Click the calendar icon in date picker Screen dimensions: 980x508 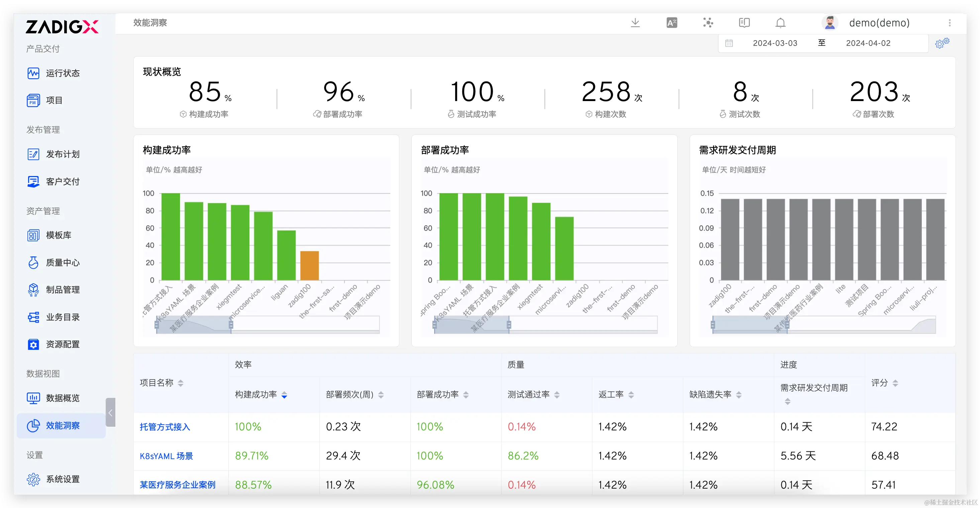pyautogui.click(x=728, y=43)
